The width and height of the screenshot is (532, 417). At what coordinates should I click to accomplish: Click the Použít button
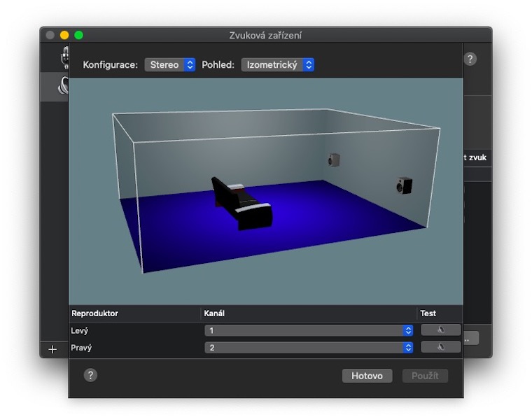tap(425, 376)
